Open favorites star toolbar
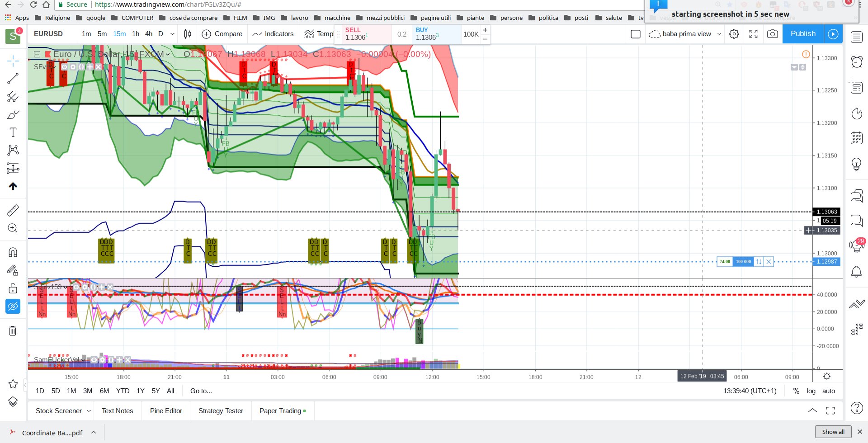Viewport: 868px width, 443px height. tap(13, 384)
